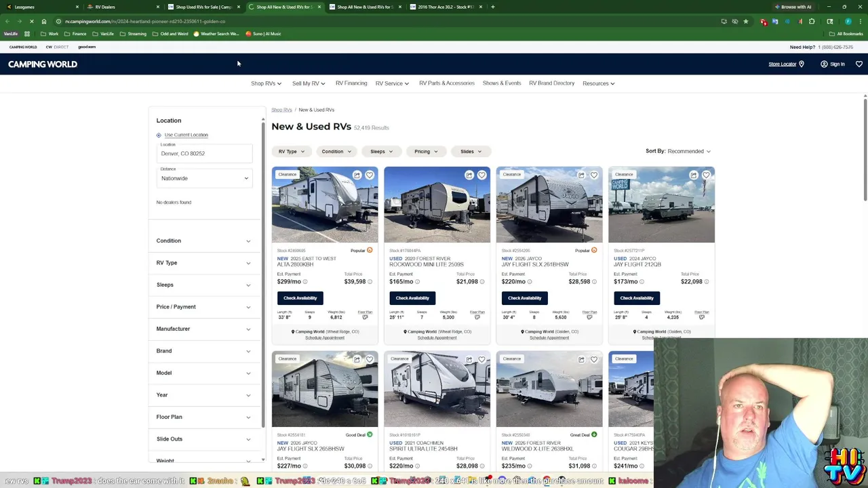Go to RV Financing page
This screenshot has height=488, width=868.
(x=351, y=83)
